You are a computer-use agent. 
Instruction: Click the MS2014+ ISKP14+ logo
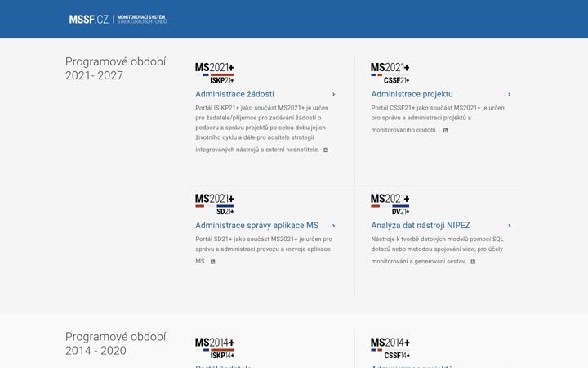coord(215,348)
